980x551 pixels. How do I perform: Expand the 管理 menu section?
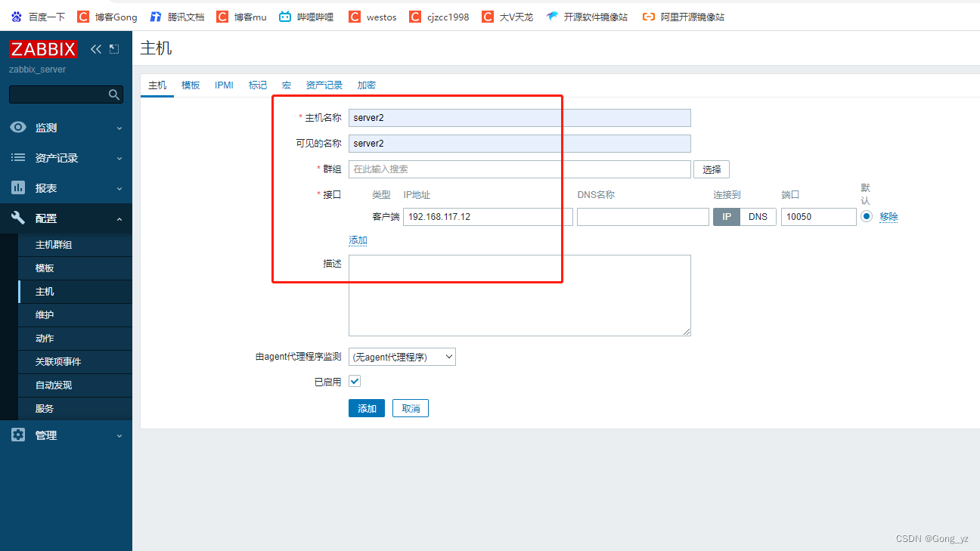point(66,435)
